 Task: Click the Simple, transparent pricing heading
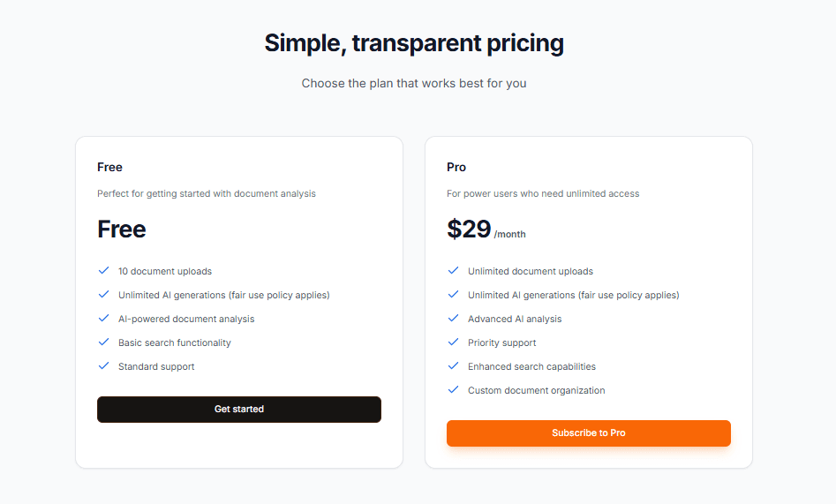pyautogui.click(x=414, y=43)
